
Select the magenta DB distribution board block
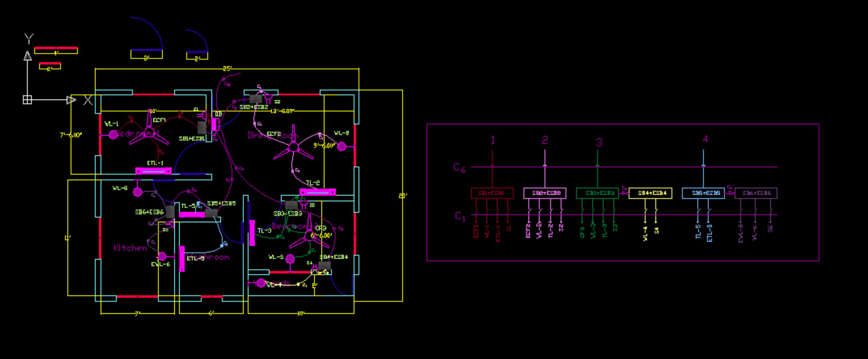click(x=214, y=124)
